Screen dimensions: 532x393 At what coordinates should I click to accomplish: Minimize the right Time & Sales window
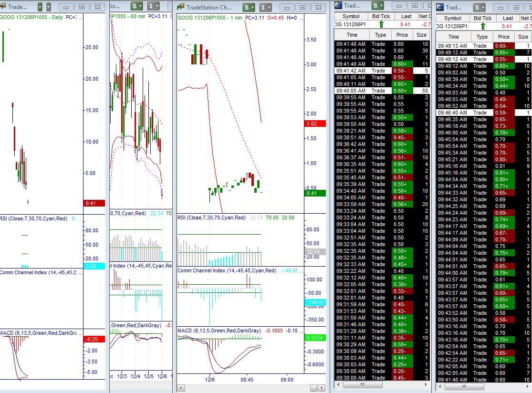pos(501,8)
